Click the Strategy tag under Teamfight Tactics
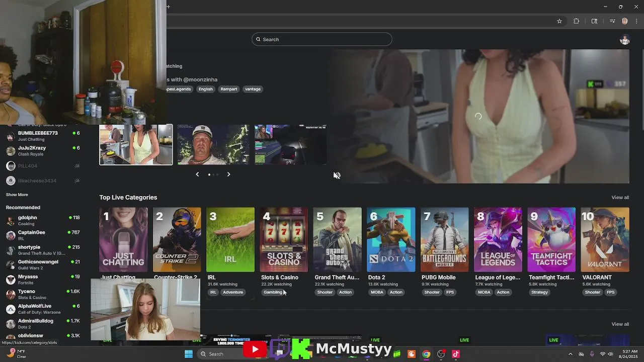Viewport: 644px width, 362px height. point(539,292)
